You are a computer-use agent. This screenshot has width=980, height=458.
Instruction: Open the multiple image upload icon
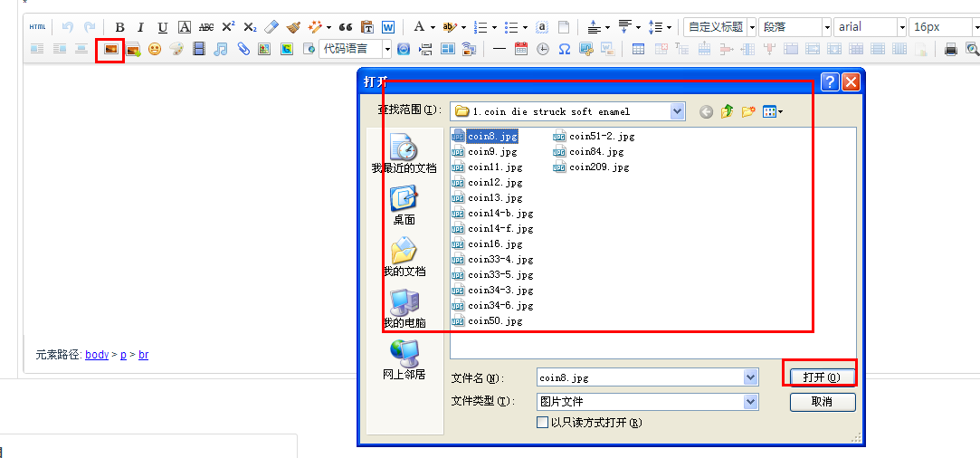tap(133, 50)
